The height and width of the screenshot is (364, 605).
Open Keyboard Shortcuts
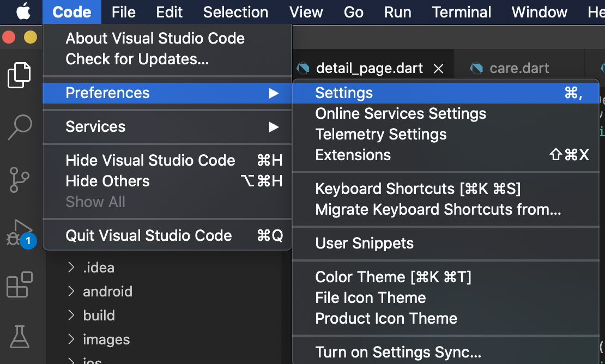(x=446, y=189)
